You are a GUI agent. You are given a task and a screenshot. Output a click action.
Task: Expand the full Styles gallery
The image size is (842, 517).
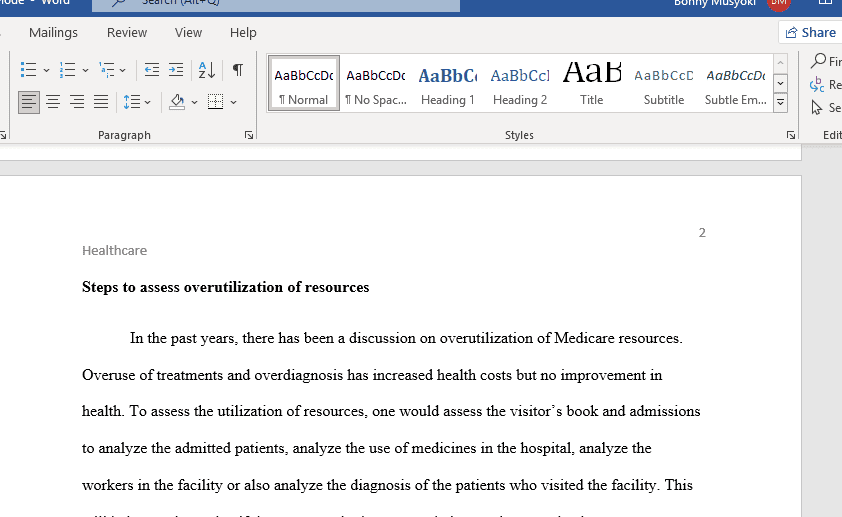[x=780, y=102]
